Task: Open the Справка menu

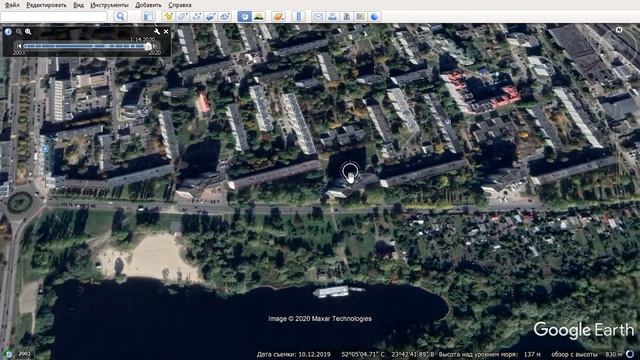Action: 180,5
